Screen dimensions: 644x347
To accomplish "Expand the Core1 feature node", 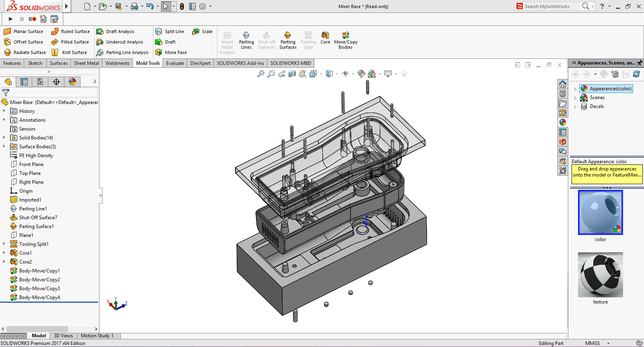I will (4, 253).
